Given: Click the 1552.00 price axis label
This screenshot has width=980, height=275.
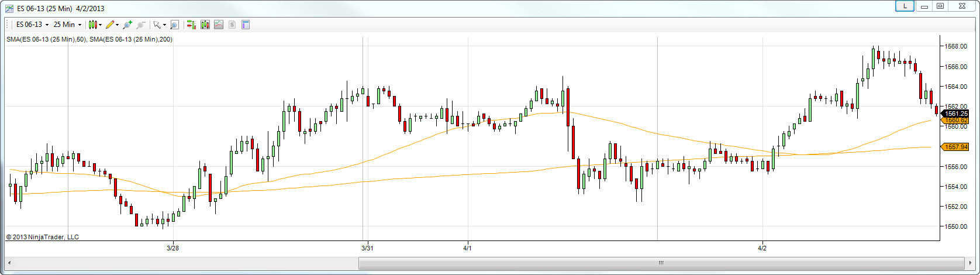Looking at the screenshot, I should click(x=957, y=207).
